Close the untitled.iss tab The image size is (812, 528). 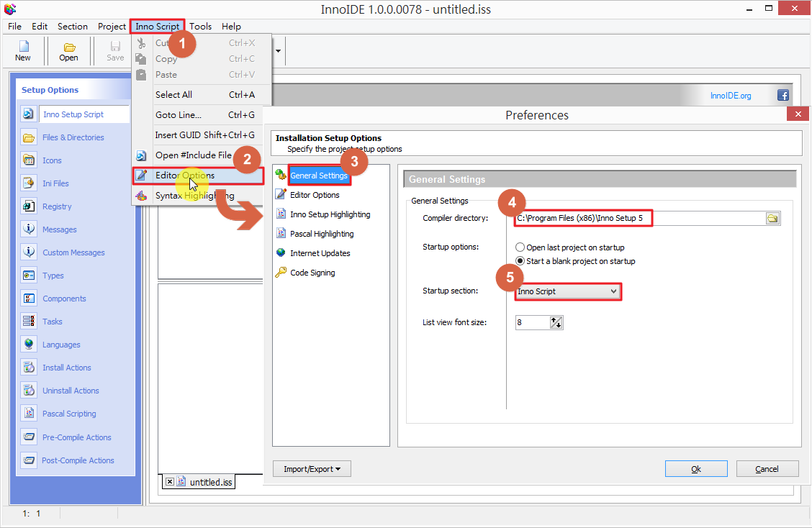[x=170, y=482]
